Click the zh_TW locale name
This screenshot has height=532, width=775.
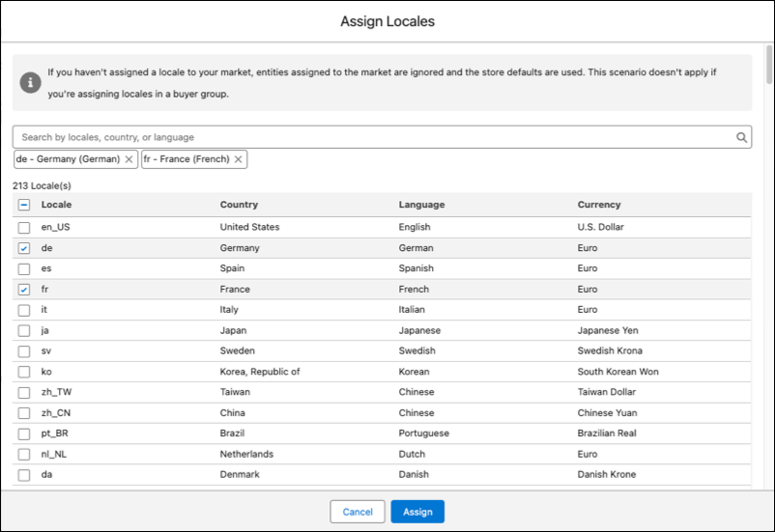[x=56, y=392]
